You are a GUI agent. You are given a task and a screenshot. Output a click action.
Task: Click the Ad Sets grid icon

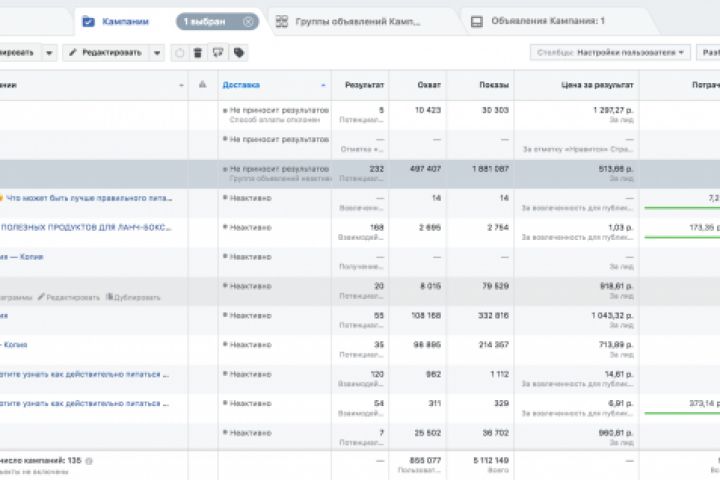[x=282, y=21]
